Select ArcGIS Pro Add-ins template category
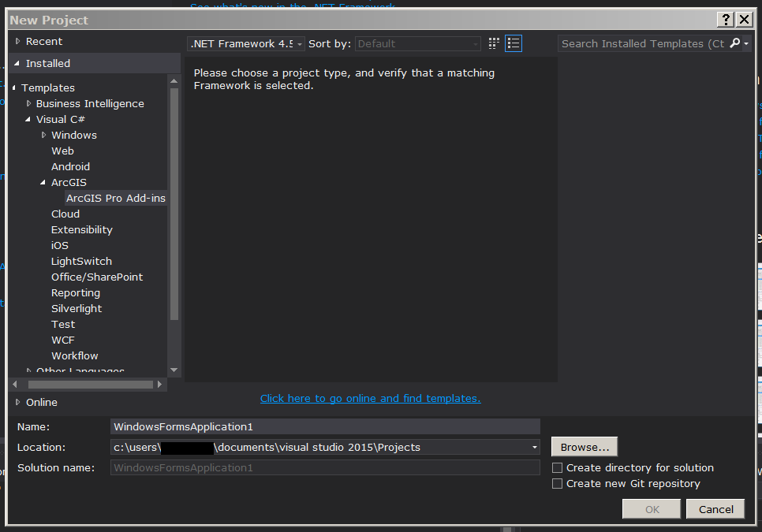 tap(116, 198)
